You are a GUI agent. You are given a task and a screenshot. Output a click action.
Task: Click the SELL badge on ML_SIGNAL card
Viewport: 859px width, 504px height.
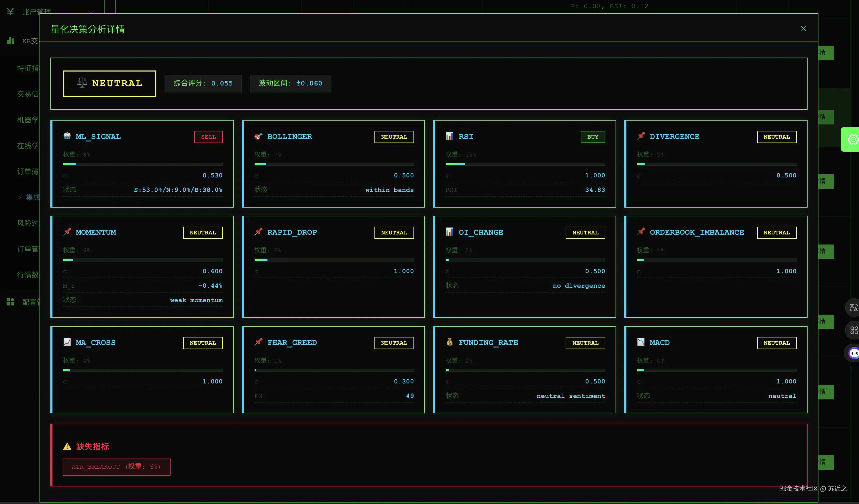click(208, 137)
